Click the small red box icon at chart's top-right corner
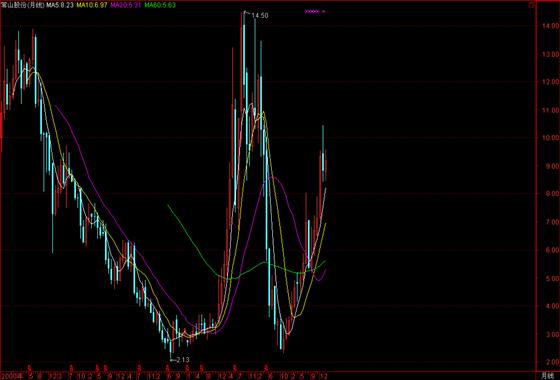Image resolution: width=560 pixels, height=380 pixels. tap(532, 5)
